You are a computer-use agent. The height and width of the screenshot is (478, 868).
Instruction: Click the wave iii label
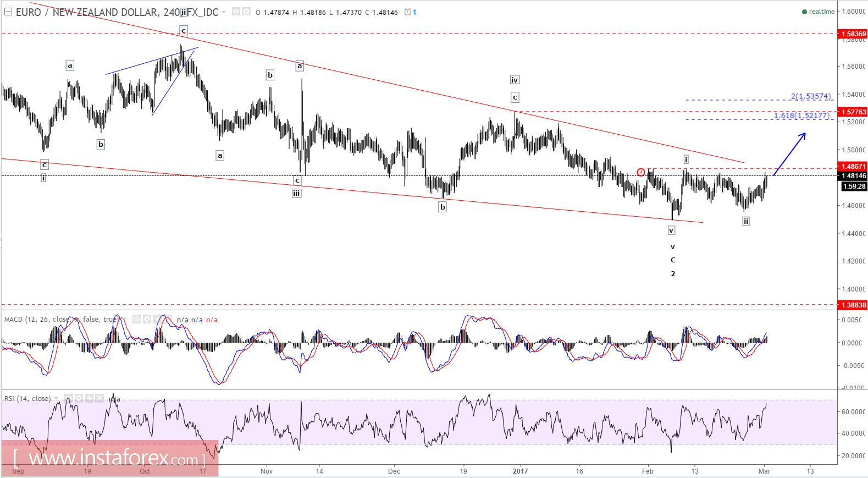tap(296, 193)
